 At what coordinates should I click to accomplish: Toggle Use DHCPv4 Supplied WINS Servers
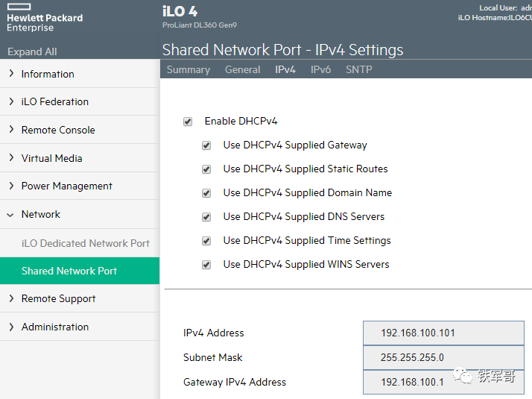206,265
